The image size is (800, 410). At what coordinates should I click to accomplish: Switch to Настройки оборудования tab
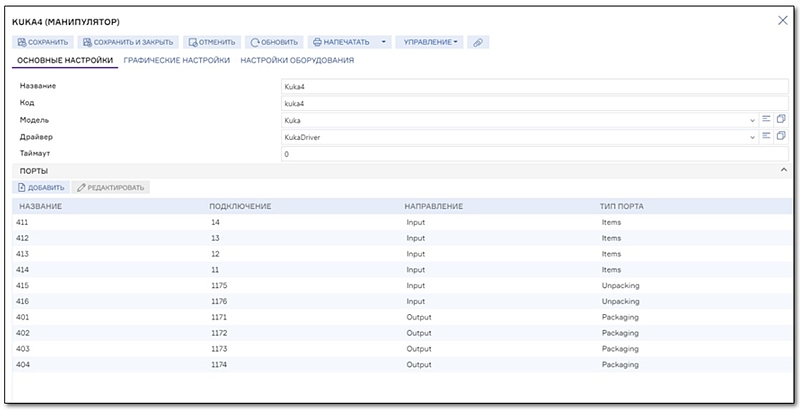(x=297, y=61)
